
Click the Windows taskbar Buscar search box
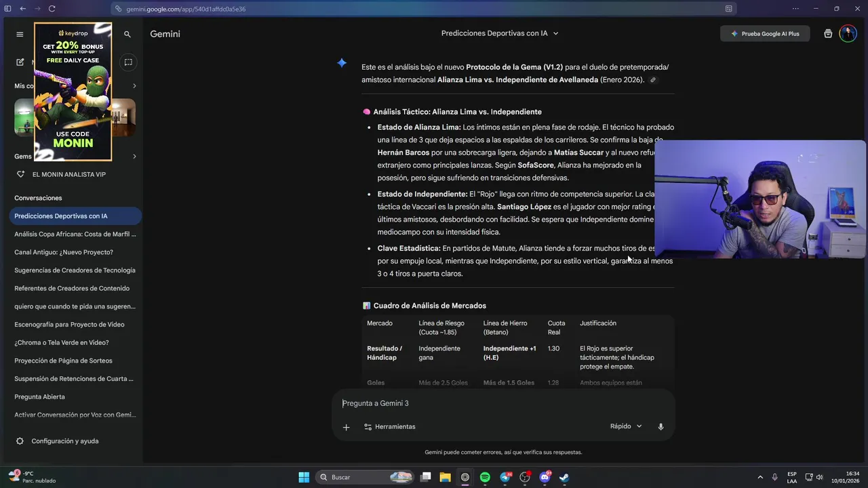coord(365,477)
